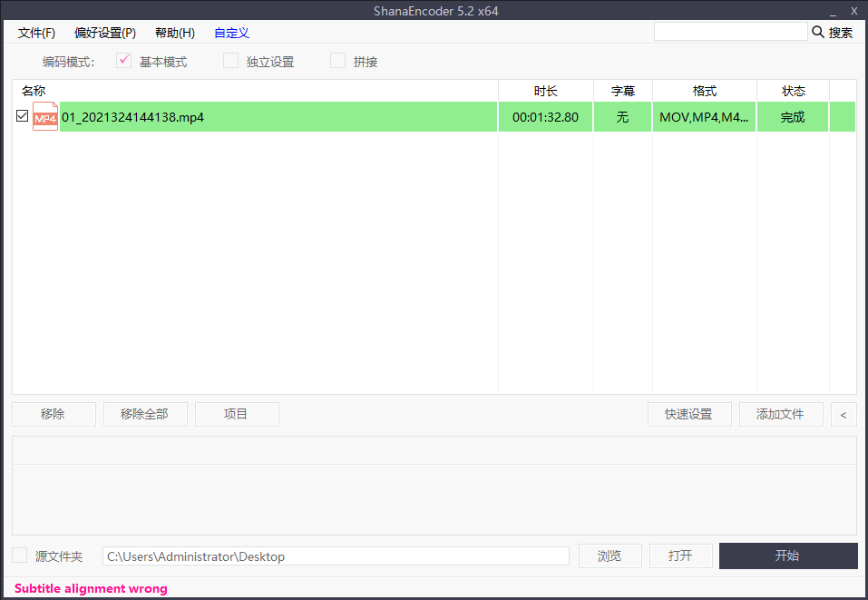This screenshot has height=600, width=868.
Task: Collapse the side panel with < button
Action: pos(844,415)
